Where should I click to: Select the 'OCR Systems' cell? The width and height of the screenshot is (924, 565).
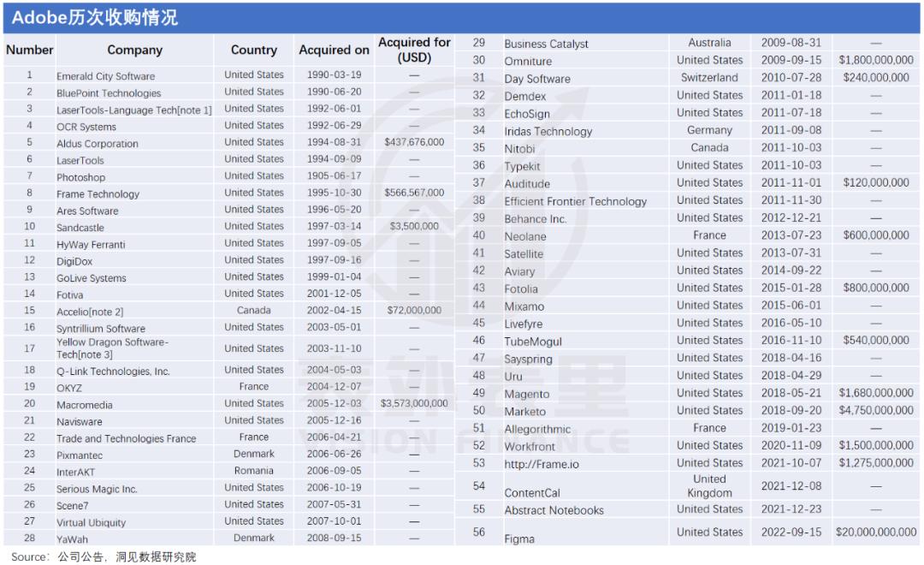(x=86, y=127)
